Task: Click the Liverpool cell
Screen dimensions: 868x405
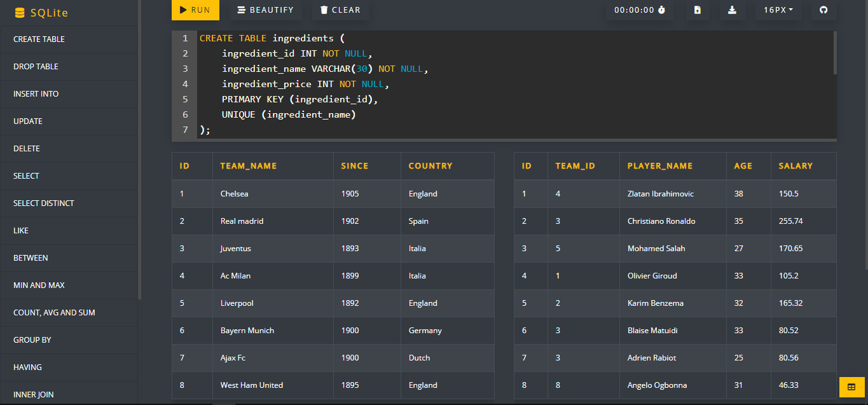Action: (x=273, y=303)
